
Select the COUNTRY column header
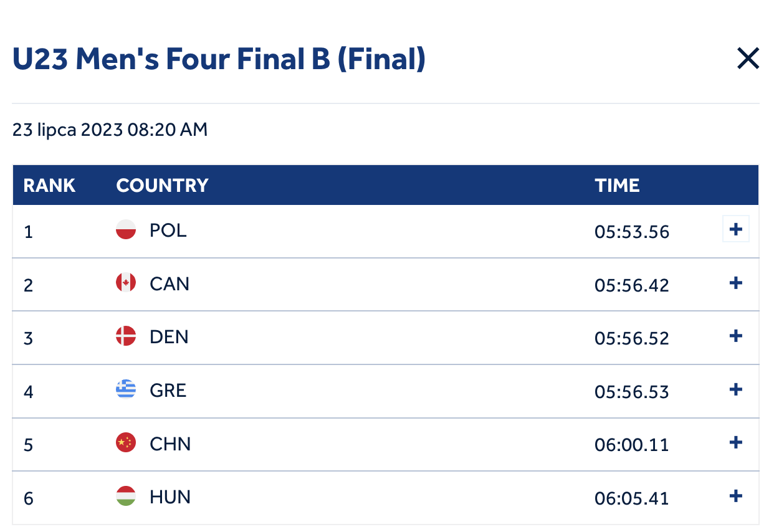(162, 186)
